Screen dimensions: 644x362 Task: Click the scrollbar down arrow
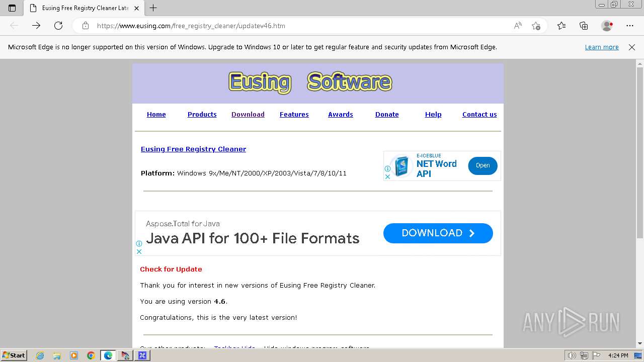click(639, 343)
